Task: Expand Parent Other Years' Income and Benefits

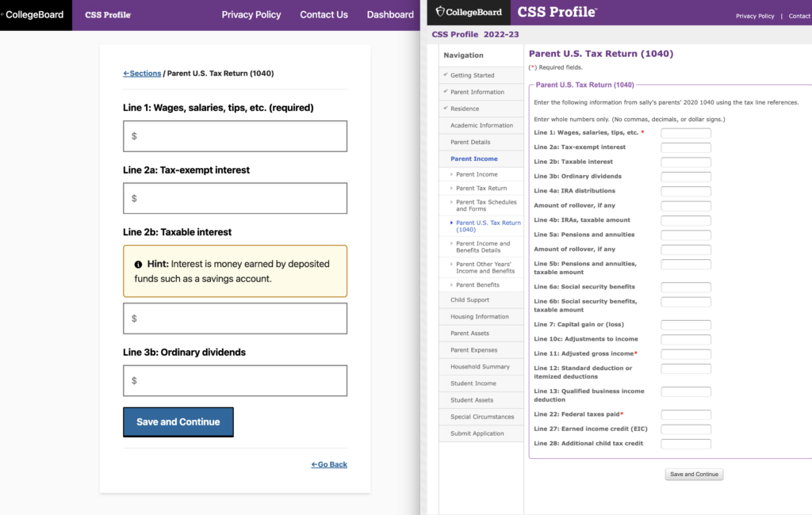Action: (484, 267)
